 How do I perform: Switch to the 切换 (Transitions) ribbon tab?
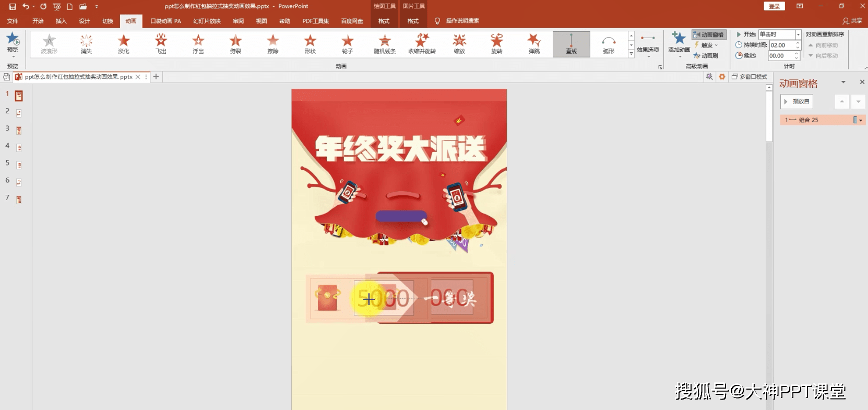point(108,21)
